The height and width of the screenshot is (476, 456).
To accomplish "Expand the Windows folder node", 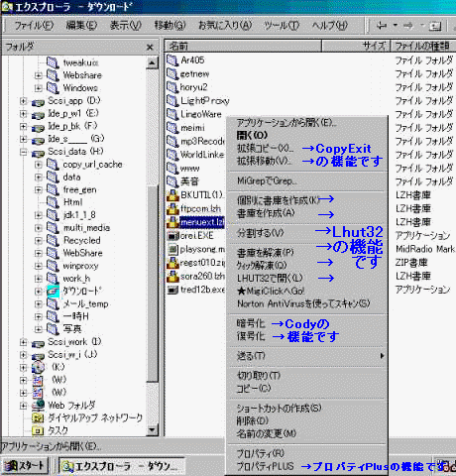I will [39, 88].
